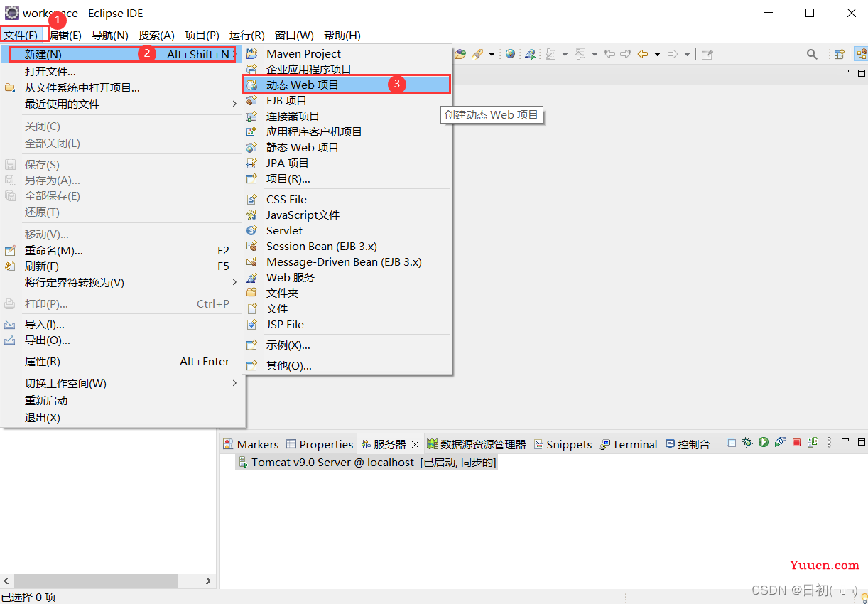
Task: Click the flashlight Search toolbar icon
Action: 477,54
